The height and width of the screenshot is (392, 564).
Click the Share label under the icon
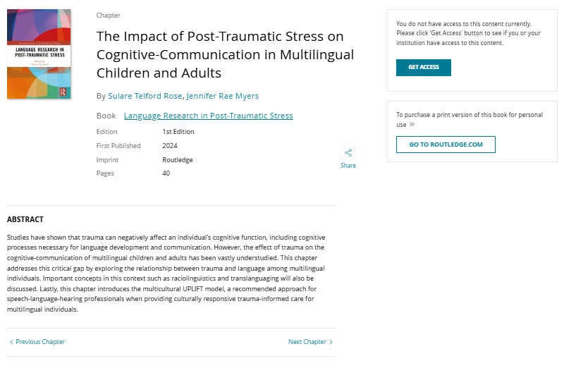click(x=348, y=166)
